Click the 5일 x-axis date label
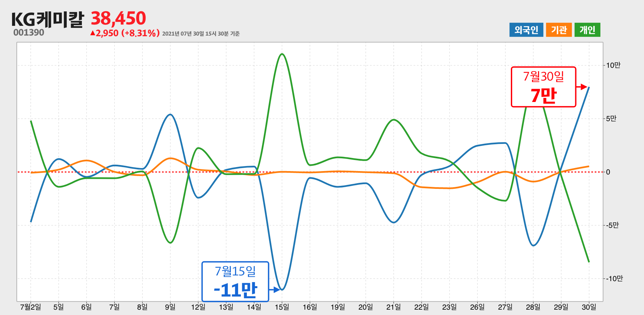The image size is (644, 315). click(x=58, y=307)
